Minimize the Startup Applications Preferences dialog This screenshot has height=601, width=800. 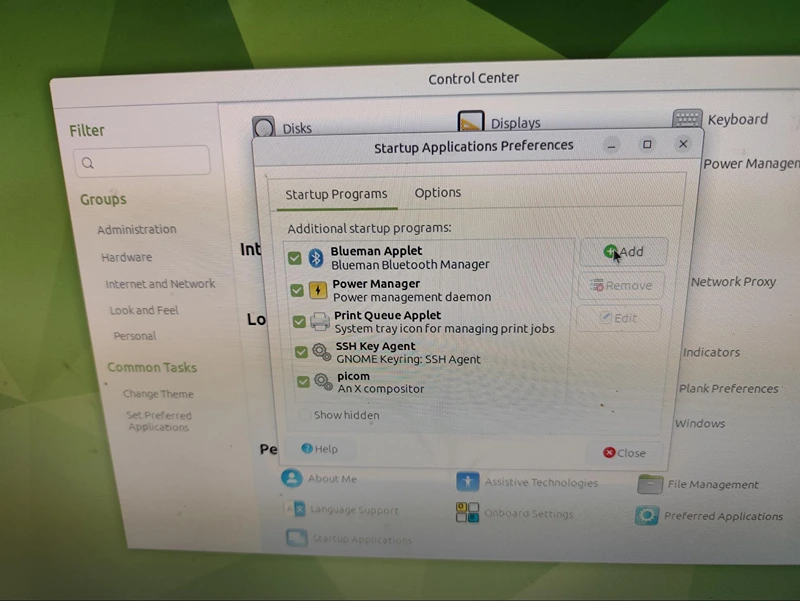611,146
